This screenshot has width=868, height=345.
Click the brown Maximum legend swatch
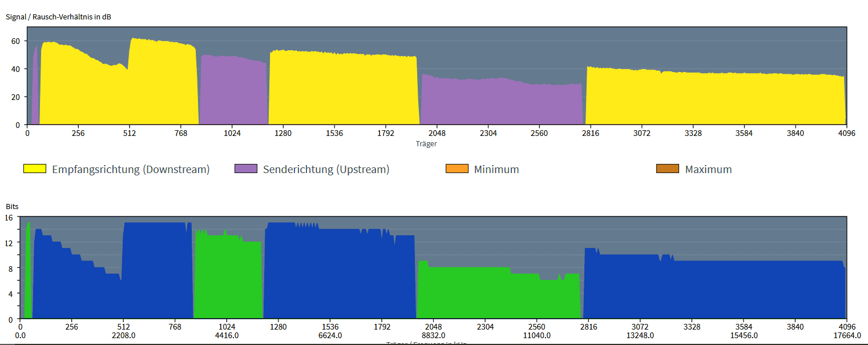[x=668, y=169]
